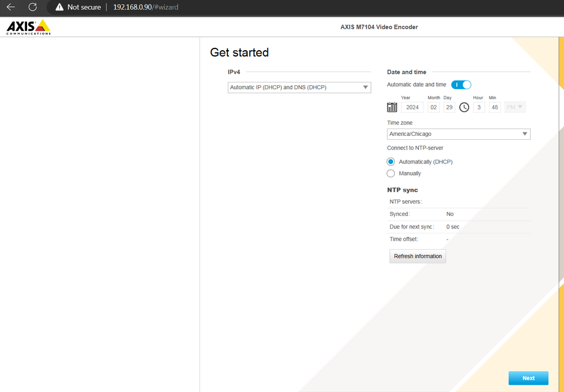564x392 pixels.
Task: Open the calendar date picker icon
Action: pyautogui.click(x=392, y=107)
